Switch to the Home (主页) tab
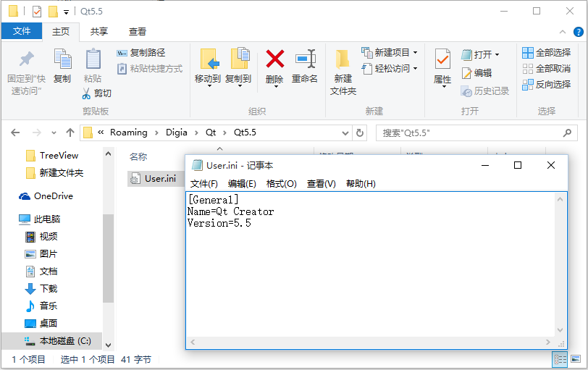The width and height of the screenshot is (588, 370). 61,31
